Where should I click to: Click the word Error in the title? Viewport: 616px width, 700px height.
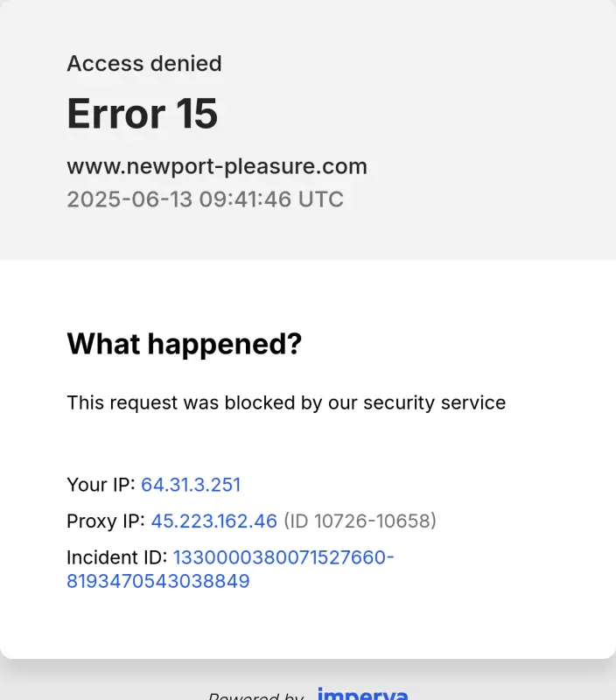pyautogui.click(x=116, y=114)
